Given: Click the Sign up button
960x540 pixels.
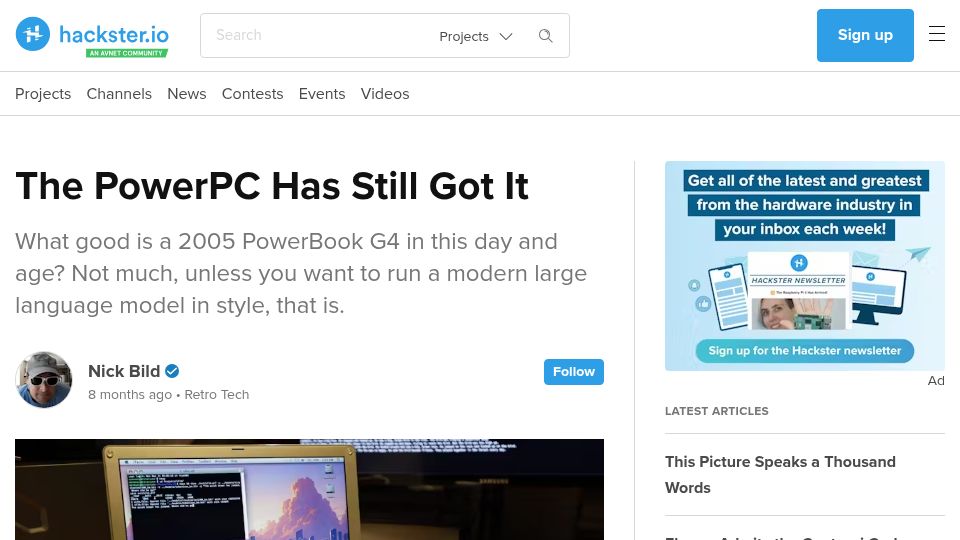Looking at the screenshot, I should pyautogui.click(x=865, y=36).
